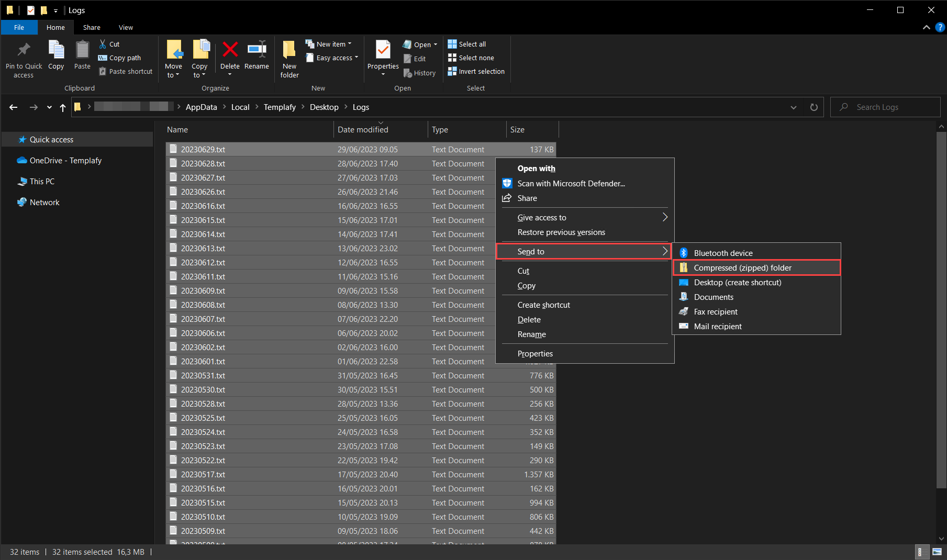
Task: Collapse the ribbon with the chevron arrow
Action: click(x=926, y=27)
